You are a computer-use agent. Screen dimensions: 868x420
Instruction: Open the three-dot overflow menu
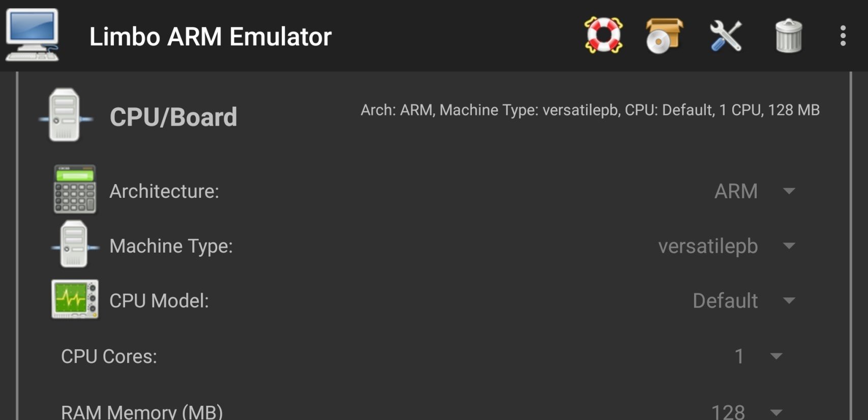click(x=843, y=36)
